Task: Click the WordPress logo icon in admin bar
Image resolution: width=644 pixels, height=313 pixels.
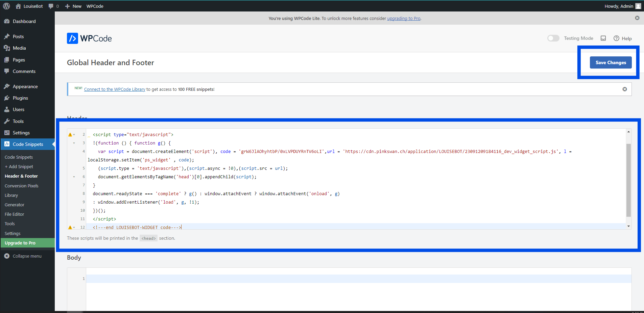Action: point(6,6)
